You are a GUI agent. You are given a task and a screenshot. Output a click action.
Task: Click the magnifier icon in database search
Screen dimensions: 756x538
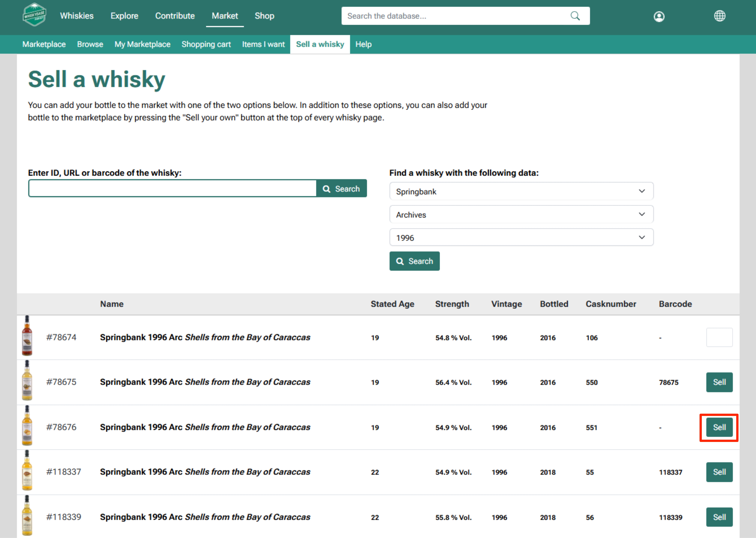tap(575, 16)
